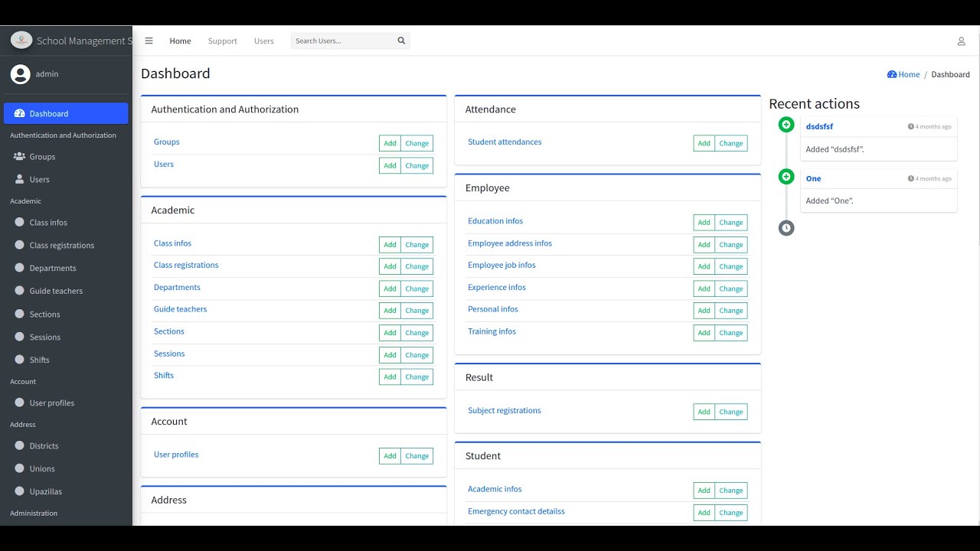Viewport: 980px width, 551px height.
Task: Open the dsdsfsf recent action link
Action: [x=819, y=126]
